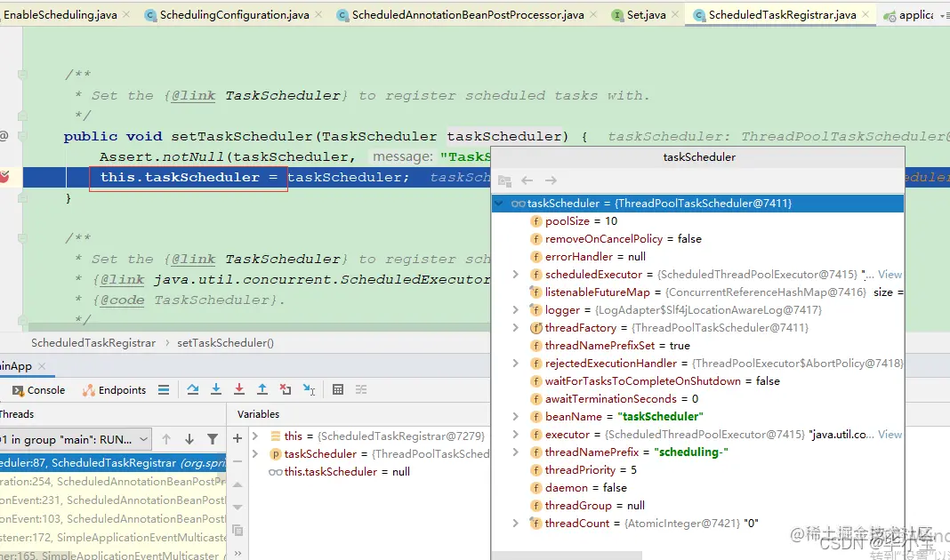Click the Force Step Into red arrow icon
This screenshot has width=950, height=560.
click(238, 389)
